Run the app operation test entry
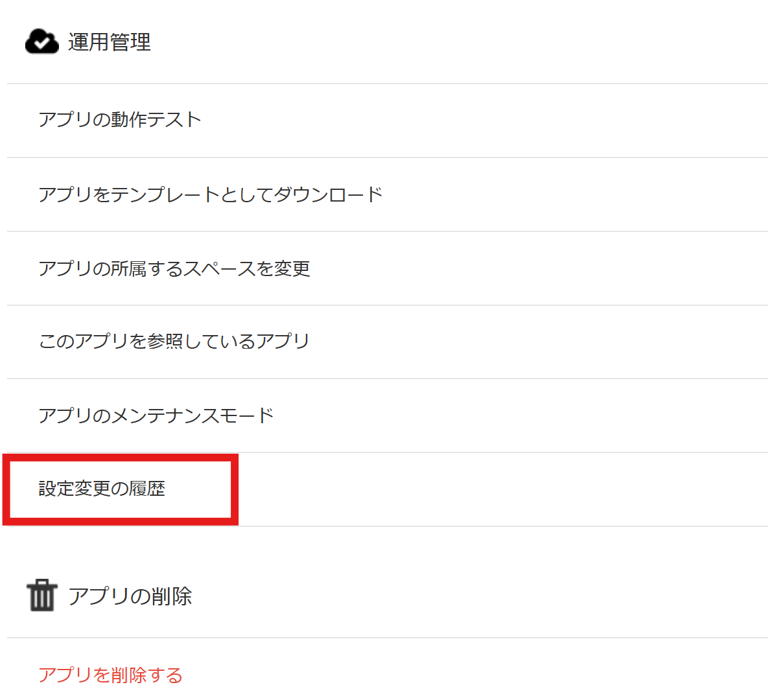 click(x=120, y=120)
